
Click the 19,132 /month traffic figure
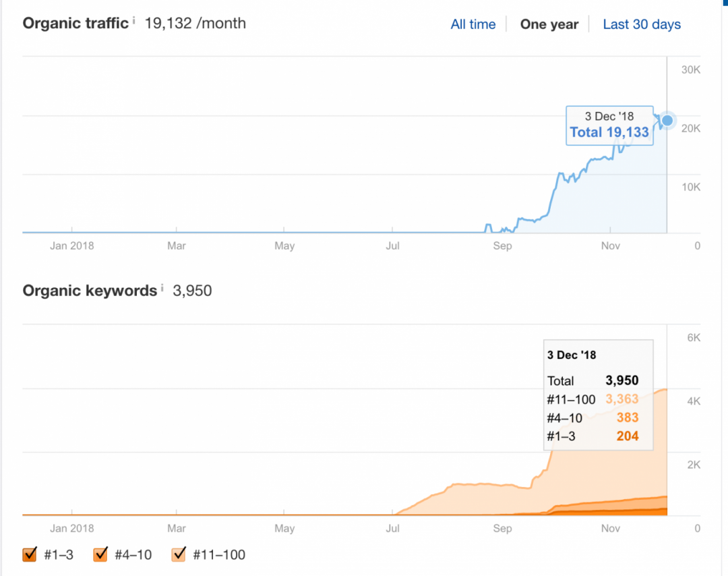[195, 24]
